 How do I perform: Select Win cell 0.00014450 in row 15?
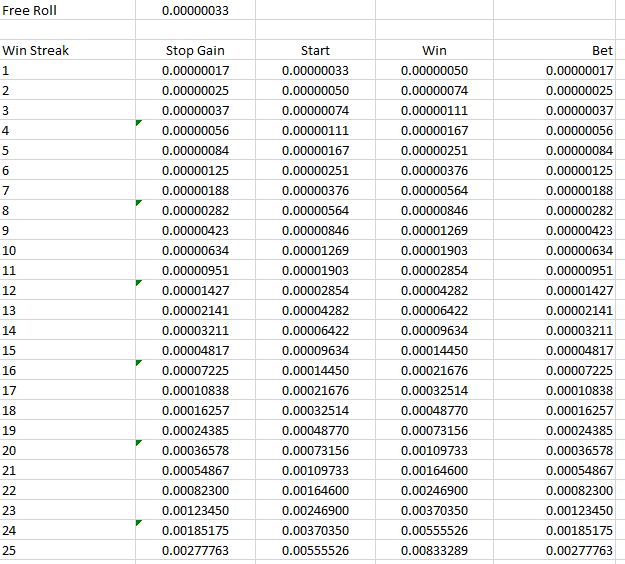tap(434, 350)
